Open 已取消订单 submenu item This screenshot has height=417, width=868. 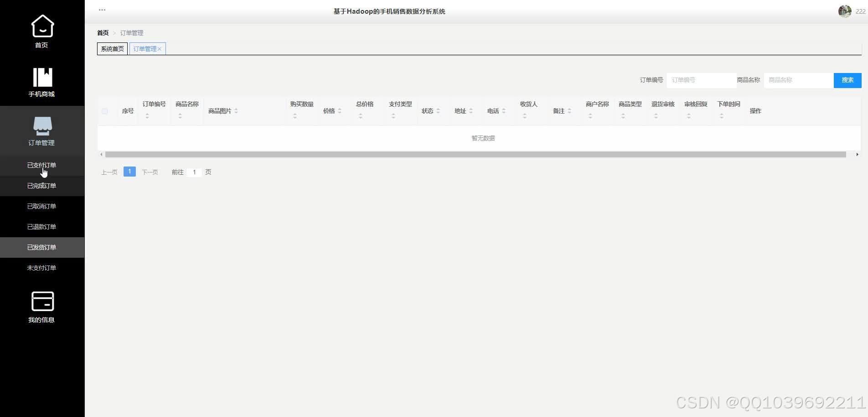(x=42, y=206)
